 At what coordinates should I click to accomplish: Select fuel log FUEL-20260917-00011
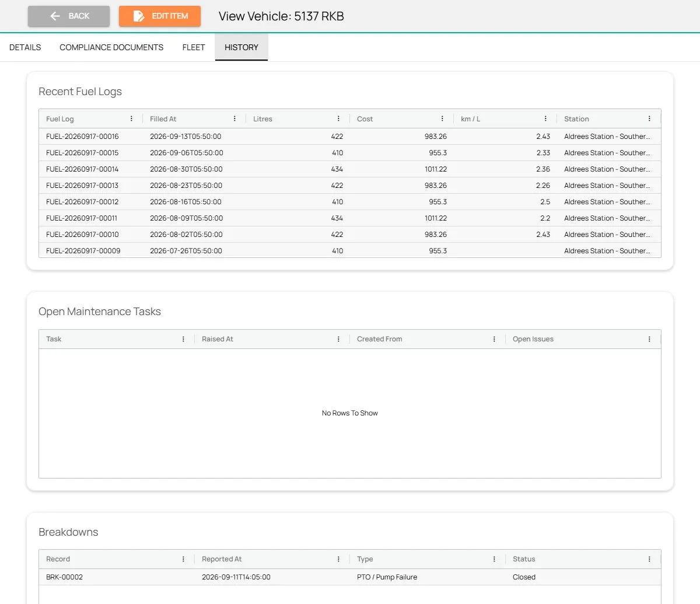coord(82,218)
